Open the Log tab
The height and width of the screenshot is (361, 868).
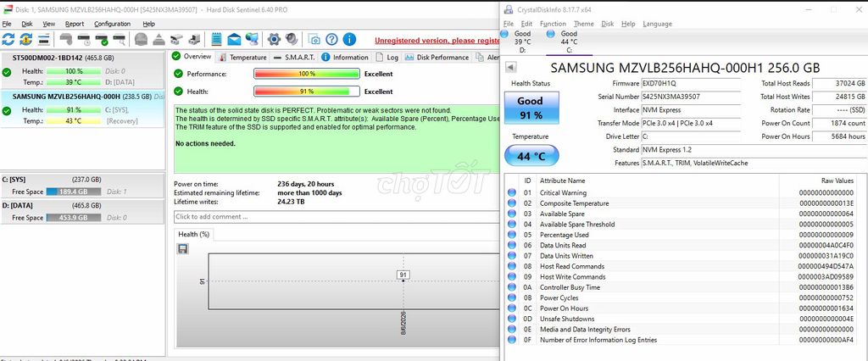coord(387,57)
